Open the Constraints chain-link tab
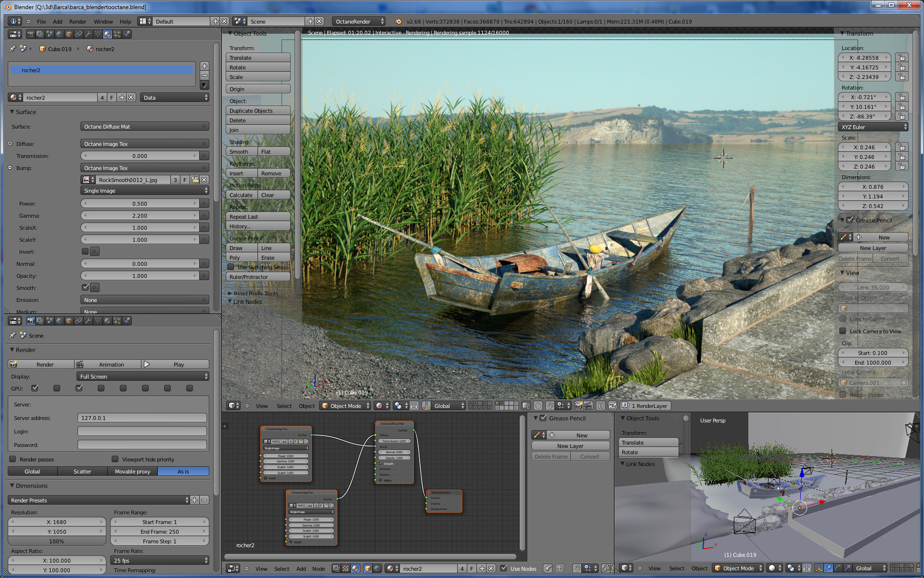This screenshot has height=578, width=924. (78, 34)
